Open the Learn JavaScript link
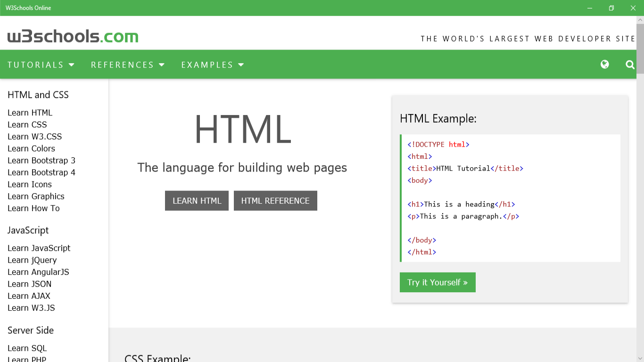The height and width of the screenshot is (362, 644). 39,248
